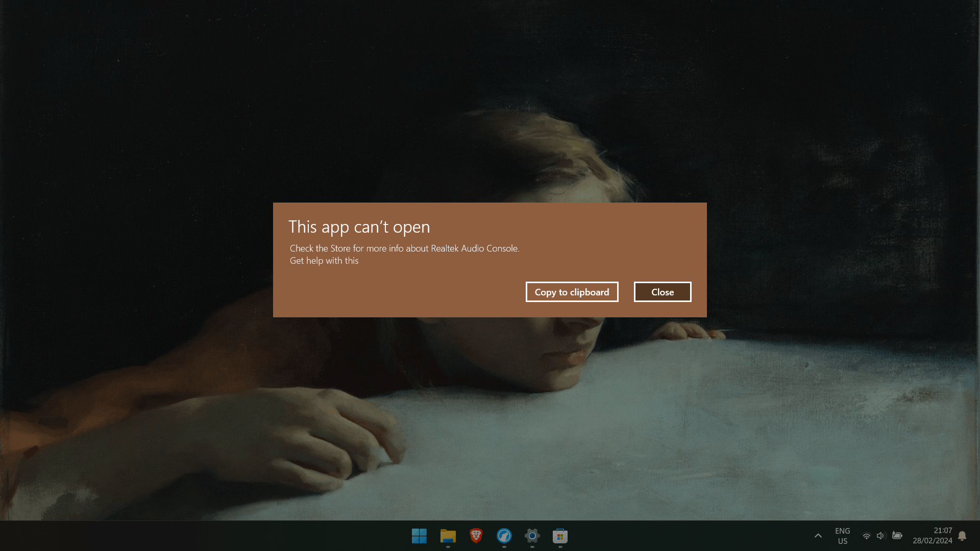
Task: Launch Brave browser from taskbar
Action: [476, 536]
